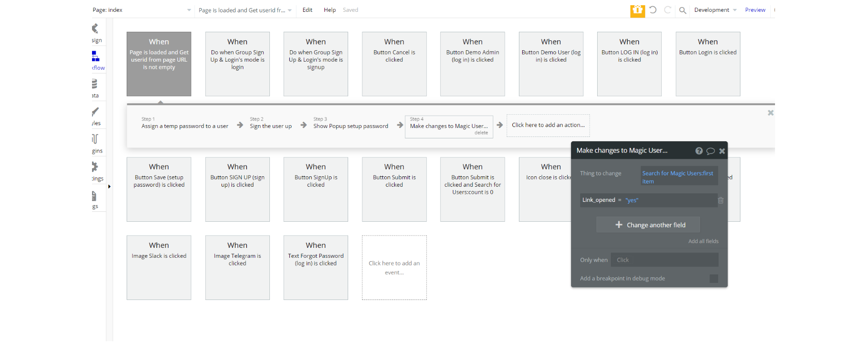Open the help question mark icon in action panel
868x345 pixels.
pos(699,151)
